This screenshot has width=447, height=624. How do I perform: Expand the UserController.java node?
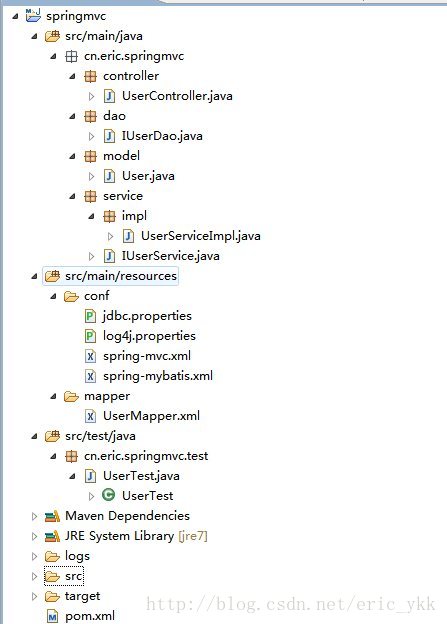click(x=92, y=96)
